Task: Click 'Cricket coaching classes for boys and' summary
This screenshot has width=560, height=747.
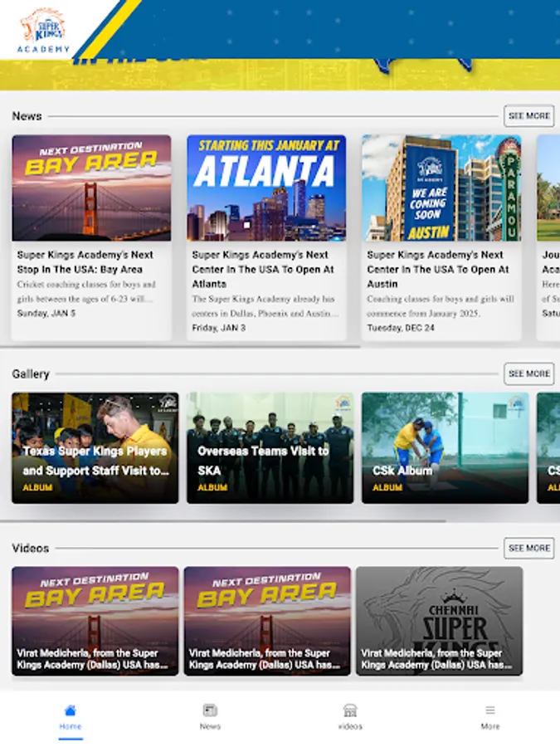Action: (86, 285)
